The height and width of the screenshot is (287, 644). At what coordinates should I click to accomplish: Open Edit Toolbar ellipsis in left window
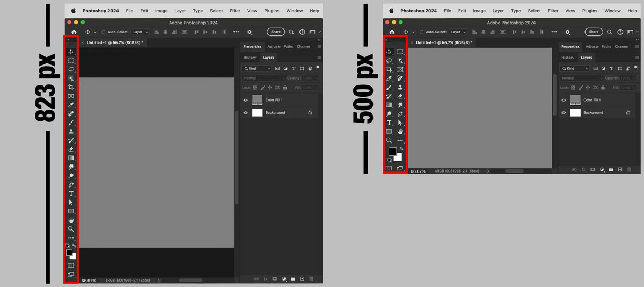click(x=71, y=238)
